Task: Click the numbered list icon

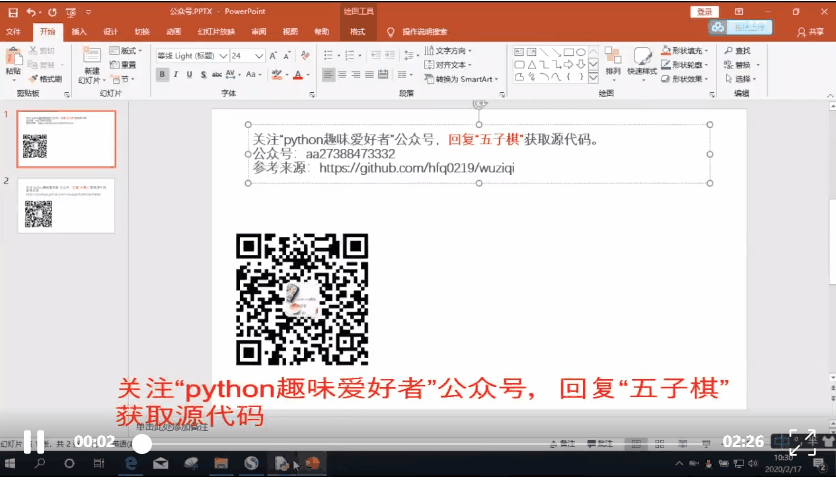Action: coord(350,55)
